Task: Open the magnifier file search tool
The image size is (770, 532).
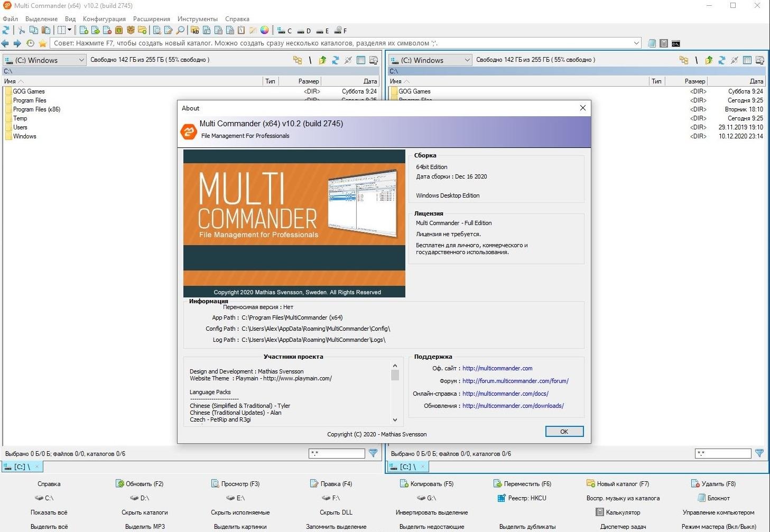Action: [x=180, y=31]
